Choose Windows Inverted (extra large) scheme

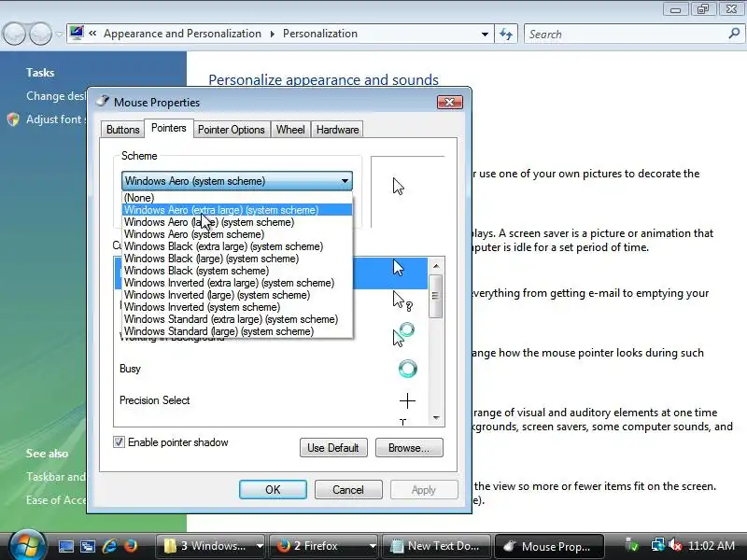pyautogui.click(x=237, y=283)
